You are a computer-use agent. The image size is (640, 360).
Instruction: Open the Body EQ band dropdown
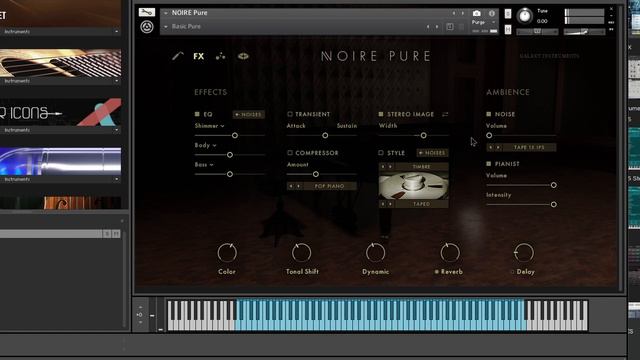pos(205,145)
